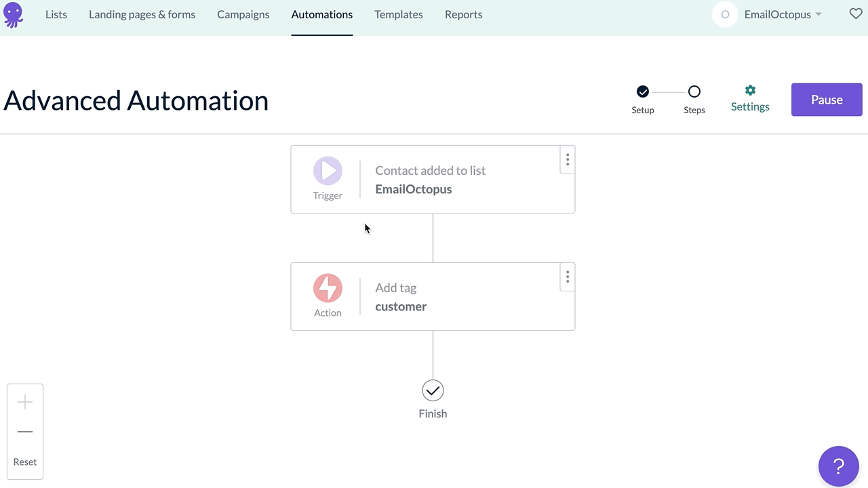
Task: Click the Trigger play icon
Action: pos(328,171)
